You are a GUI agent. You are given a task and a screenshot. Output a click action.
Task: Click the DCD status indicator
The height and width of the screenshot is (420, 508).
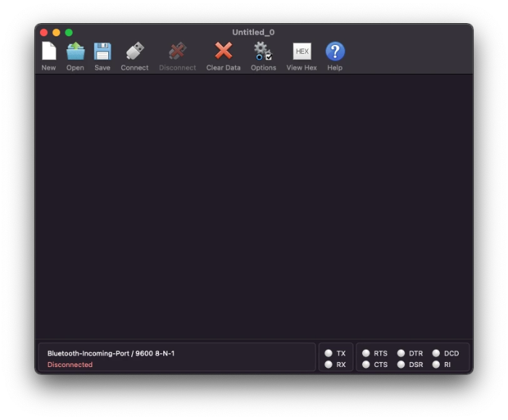[436, 353]
